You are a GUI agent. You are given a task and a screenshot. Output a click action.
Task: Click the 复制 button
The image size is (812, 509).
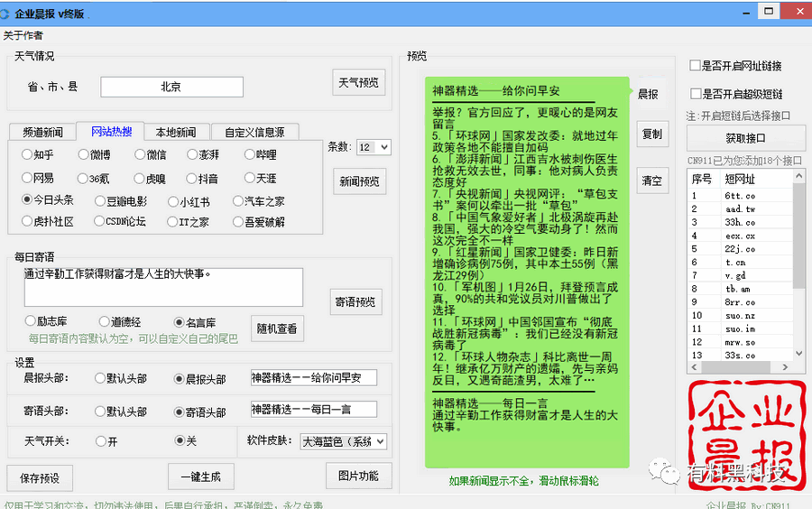click(652, 134)
